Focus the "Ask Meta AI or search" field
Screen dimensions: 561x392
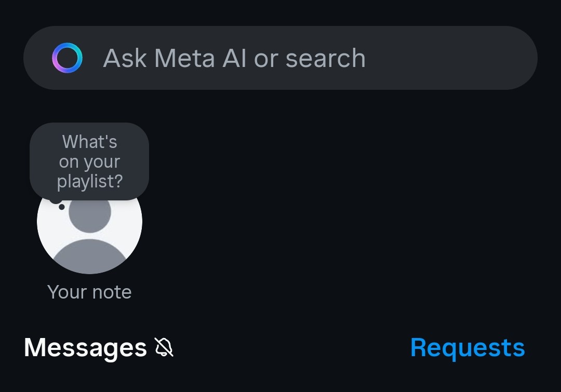280,58
